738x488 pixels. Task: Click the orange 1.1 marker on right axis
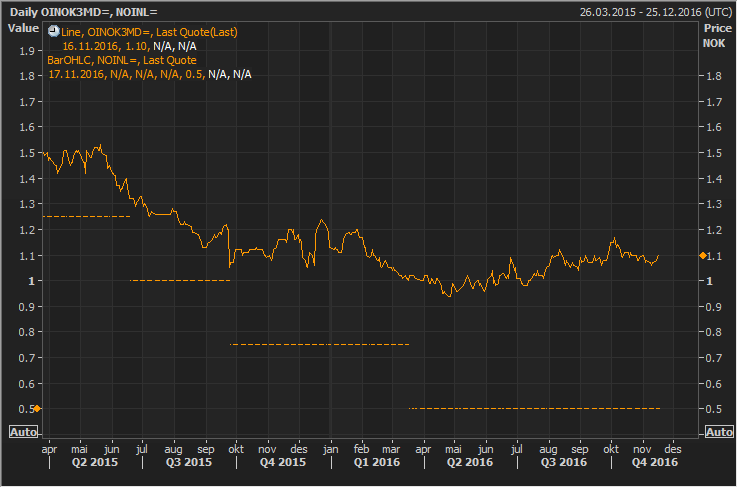(x=703, y=256)
